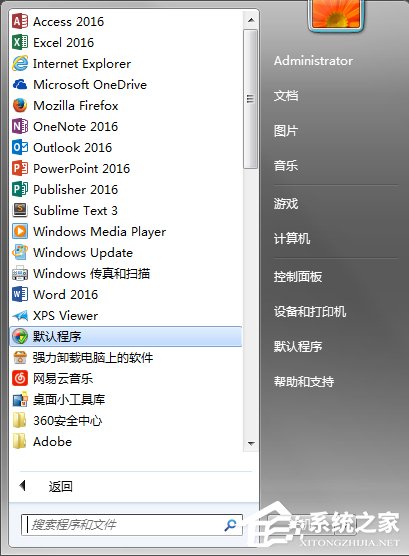Open Administrator user folder
Screen dimensions: 409x556
[x=313, y=61]
